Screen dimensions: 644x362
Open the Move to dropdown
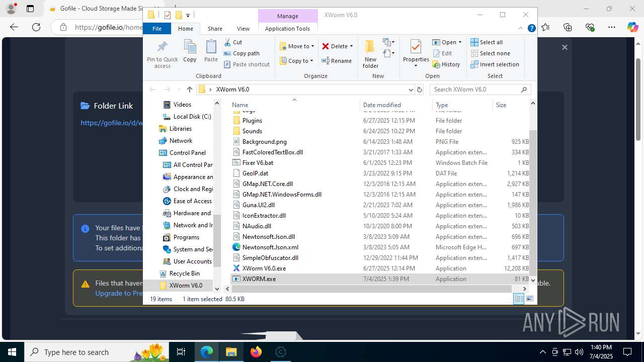point(297,46)
